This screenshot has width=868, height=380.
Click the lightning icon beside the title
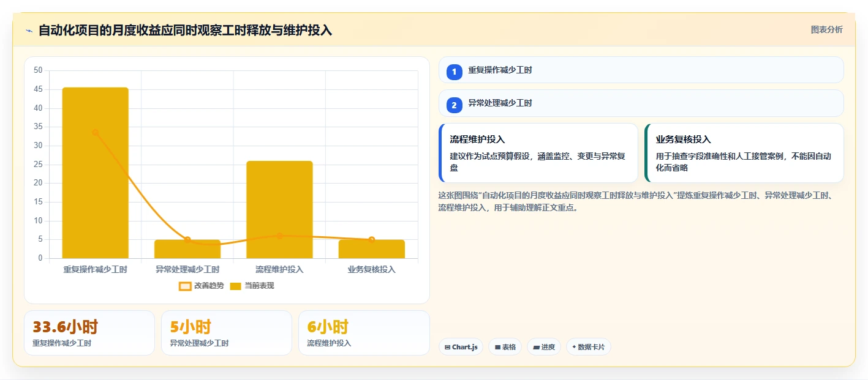29,31
